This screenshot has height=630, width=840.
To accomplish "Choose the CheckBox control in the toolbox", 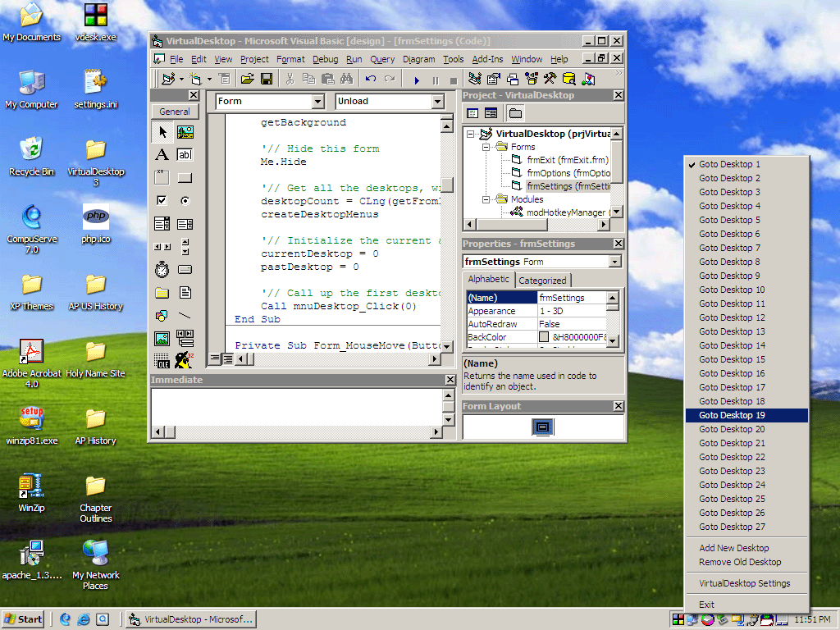I will click(162, 200).
